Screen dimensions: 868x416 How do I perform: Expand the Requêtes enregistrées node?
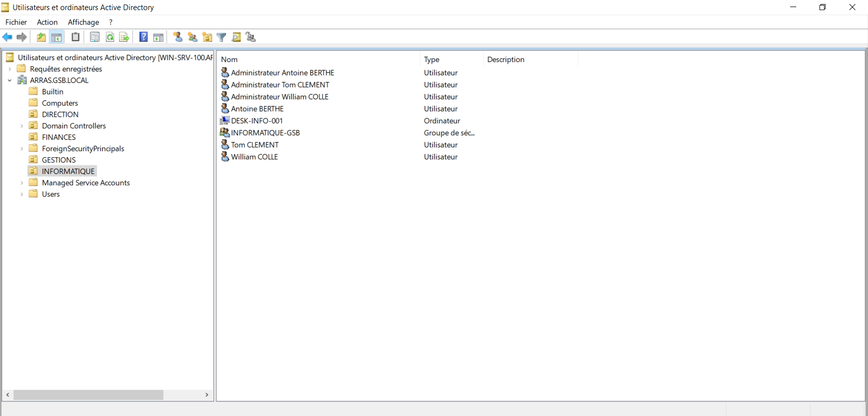10,69
